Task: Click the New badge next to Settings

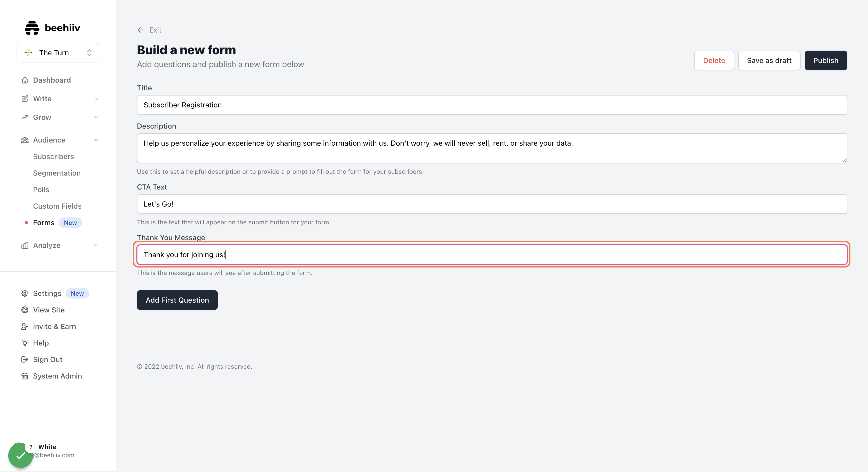Action: click(x=77, y=293)
